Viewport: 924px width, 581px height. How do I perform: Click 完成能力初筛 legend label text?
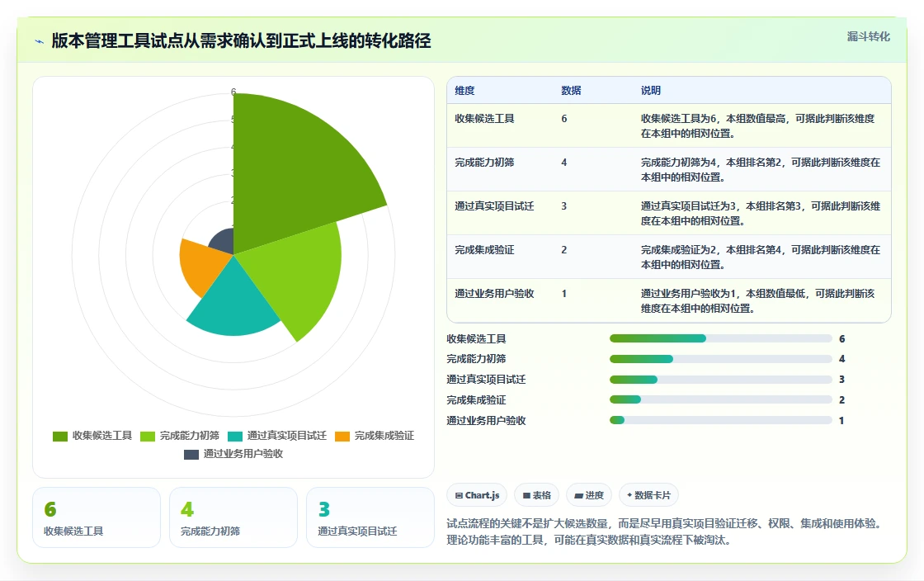[x=189, y=436]
